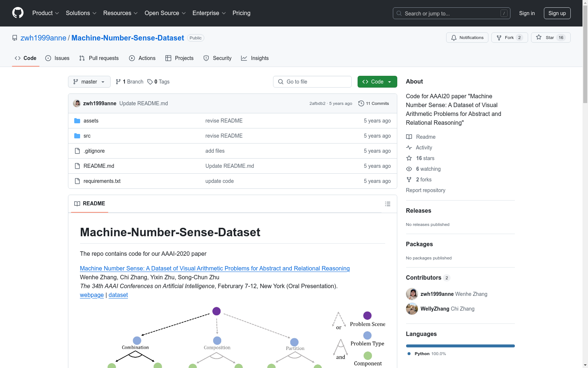Screen dimensions: 588x368
Task: Click the tag icon beside 0 Tags
Action: pos(150,82)
